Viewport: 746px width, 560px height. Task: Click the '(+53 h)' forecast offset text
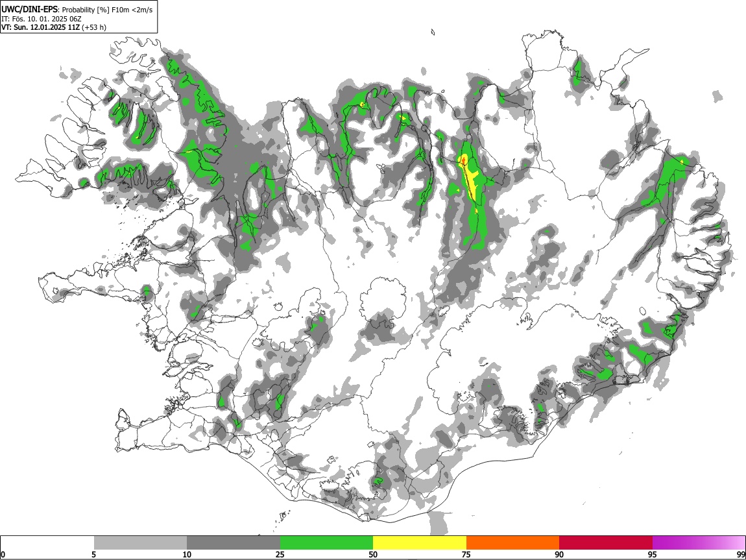(93, 27)
